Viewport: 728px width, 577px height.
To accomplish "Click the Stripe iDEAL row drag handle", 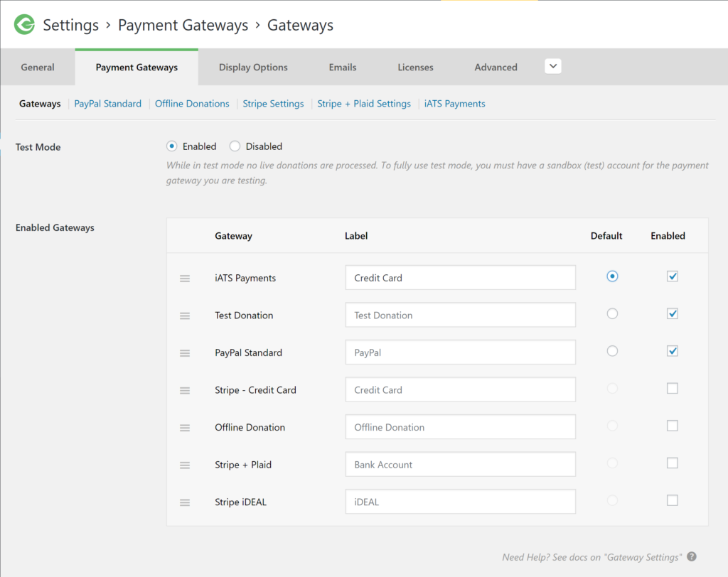I will 185,502.
